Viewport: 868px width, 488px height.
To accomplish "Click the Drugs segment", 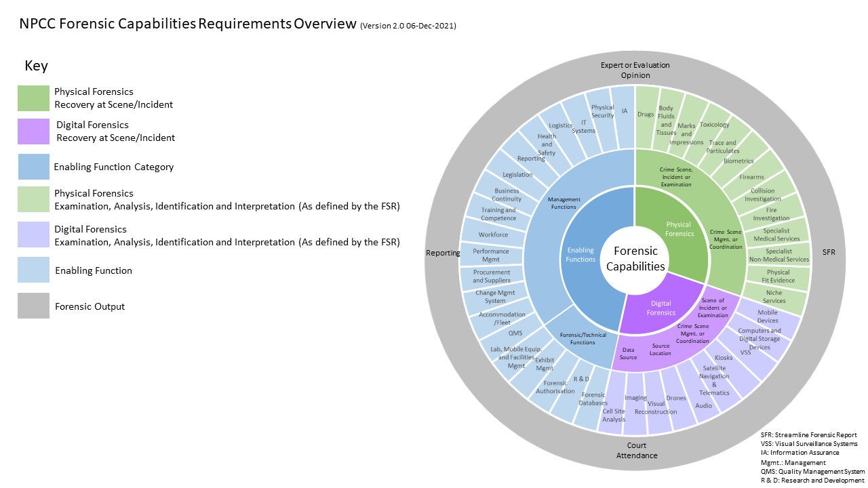I will (646, 115).
